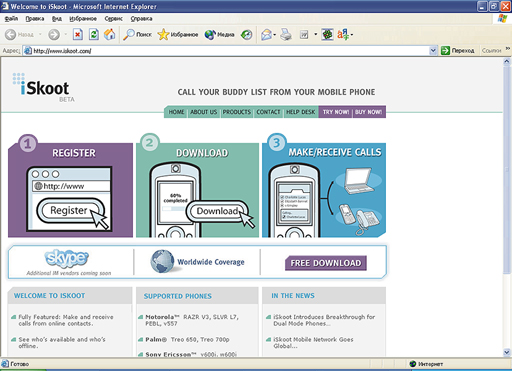Click the Back arrow toolbar icon
Viewport: 512px width, 371px height.
[11, 34]
